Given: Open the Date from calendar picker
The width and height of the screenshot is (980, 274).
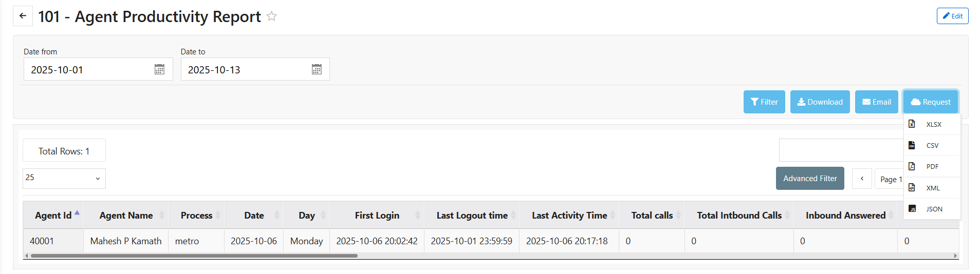Looking at the screenshot, I should click(159, 69).
